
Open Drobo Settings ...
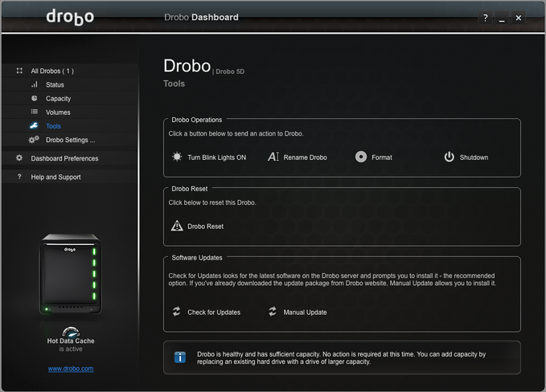point(70,140)
